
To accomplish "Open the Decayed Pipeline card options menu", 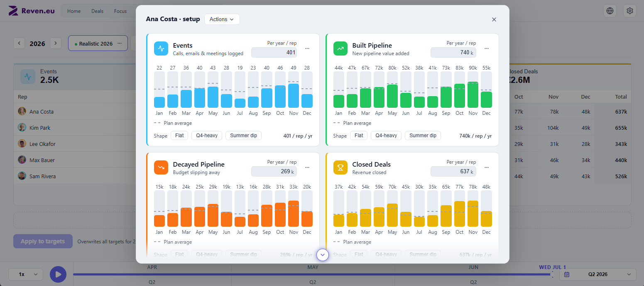I will 307,167.
